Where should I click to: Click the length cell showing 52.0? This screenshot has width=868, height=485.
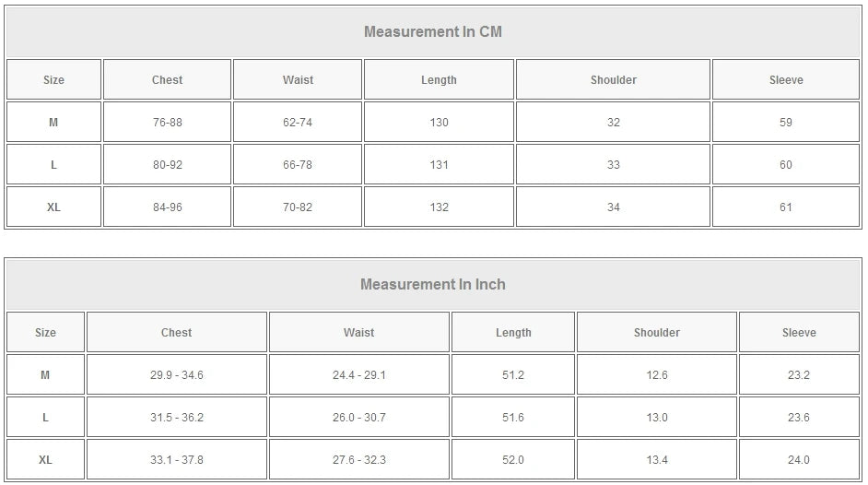(x=512, y=460)
